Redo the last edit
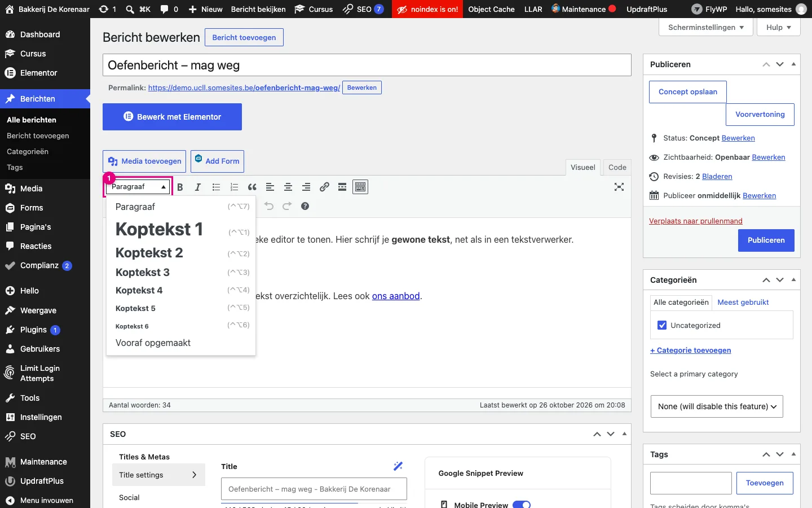Screen dimensions: 812x508 tap(287, 206)
